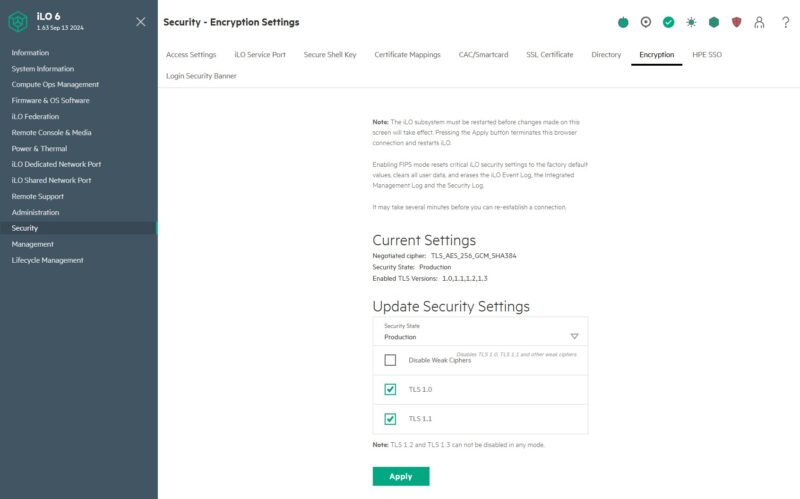Click the 'Security - Encryption Settings' page title

231,22
